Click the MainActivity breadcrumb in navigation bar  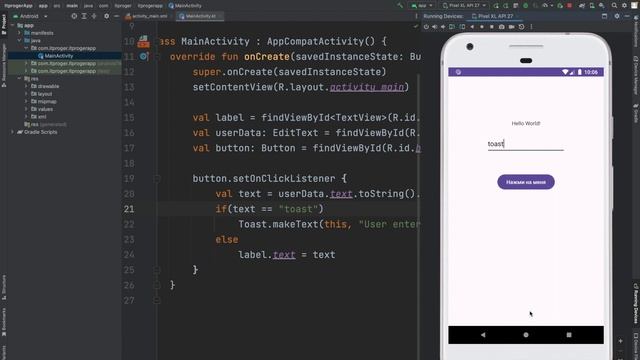pos(185,6)
